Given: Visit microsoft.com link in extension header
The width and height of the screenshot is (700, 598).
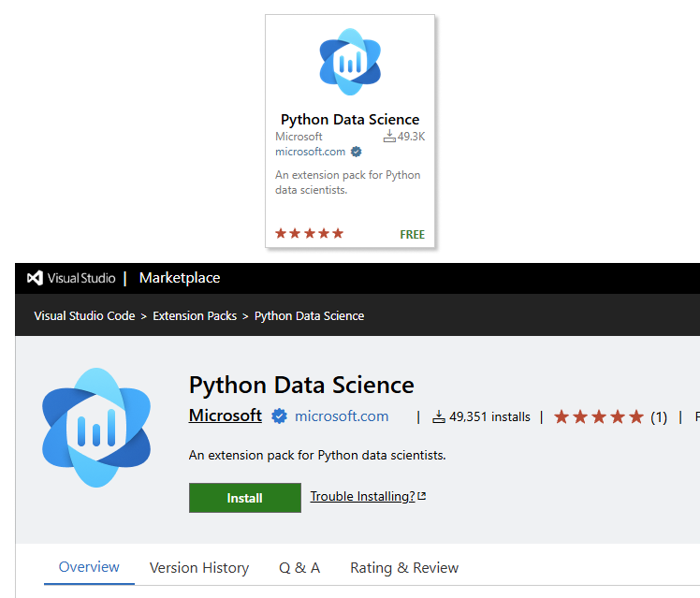Looking at the screenshot, I should (x=342, y=416).
